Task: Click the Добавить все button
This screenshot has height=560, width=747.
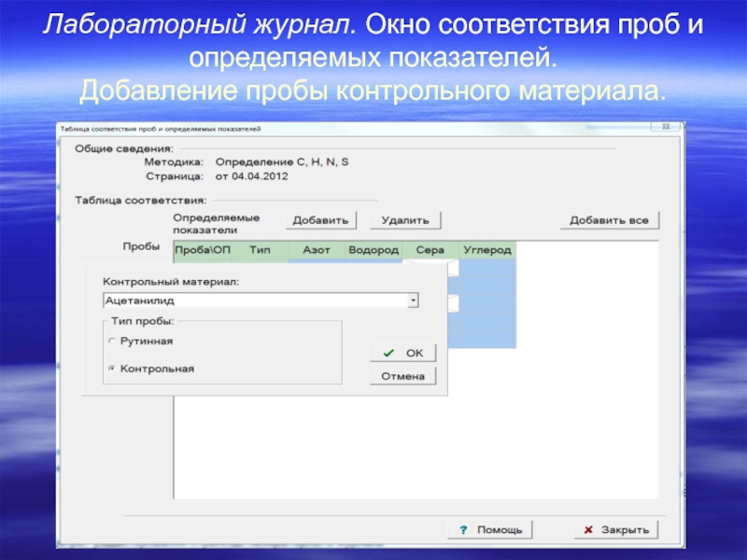Action: pyautogui.click(x=609, y=220)
